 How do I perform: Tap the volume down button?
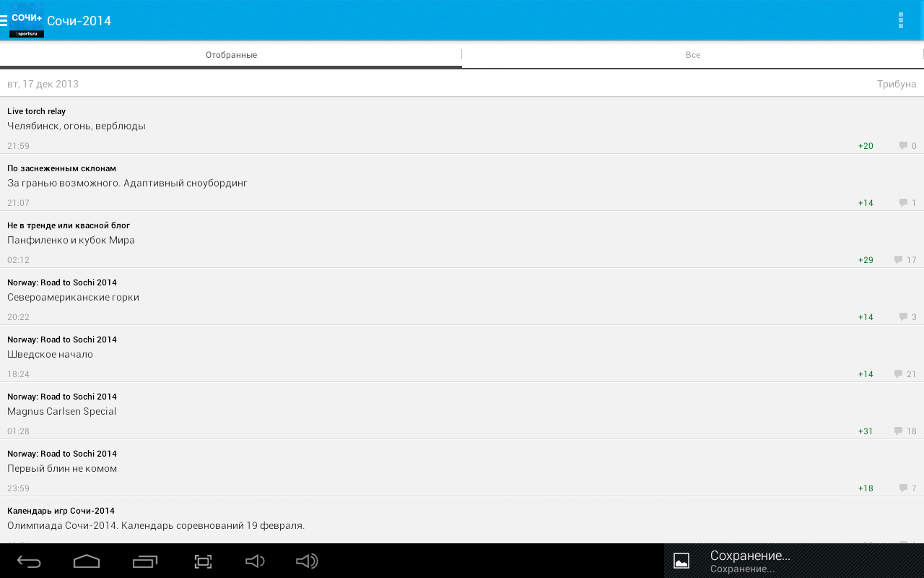(x=255, y=561)
